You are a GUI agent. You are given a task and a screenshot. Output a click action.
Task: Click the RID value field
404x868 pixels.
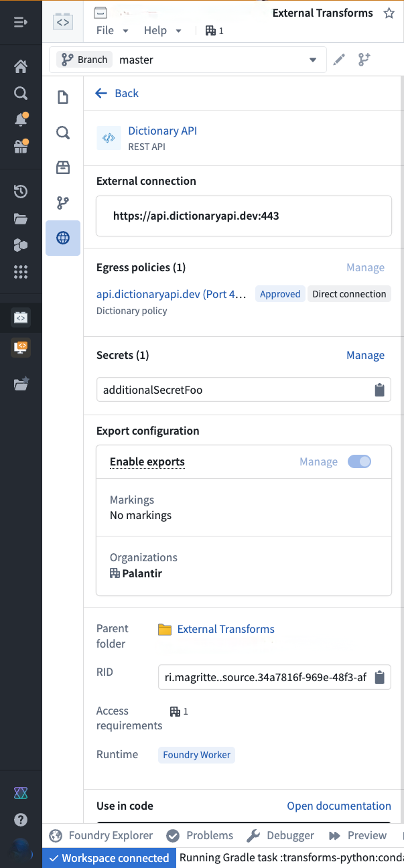click(275, 677)
